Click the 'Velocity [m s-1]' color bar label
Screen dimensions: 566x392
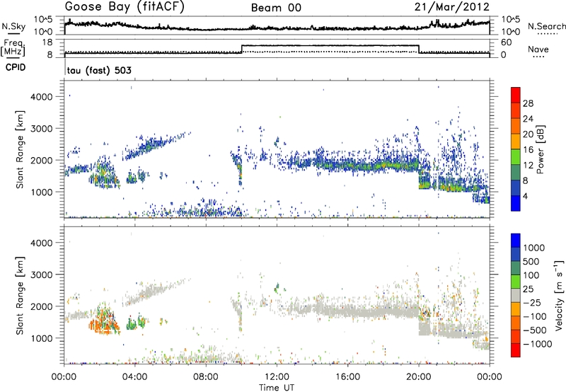[x=559, y=295]
